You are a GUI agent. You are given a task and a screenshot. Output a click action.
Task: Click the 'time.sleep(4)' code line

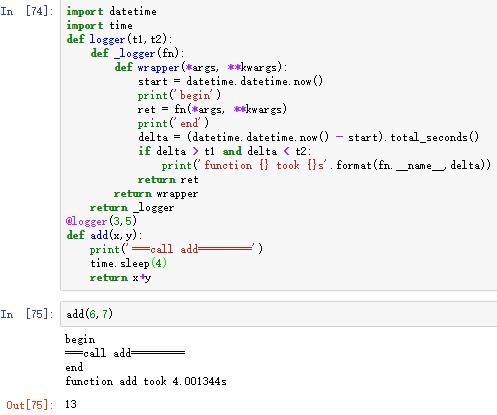(128, 264)
